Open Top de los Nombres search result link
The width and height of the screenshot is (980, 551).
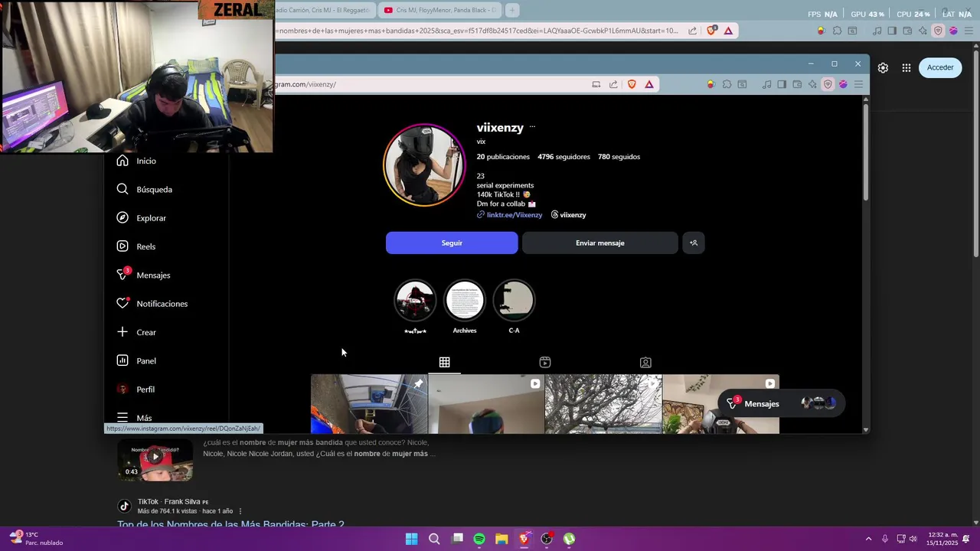point(230,525)
